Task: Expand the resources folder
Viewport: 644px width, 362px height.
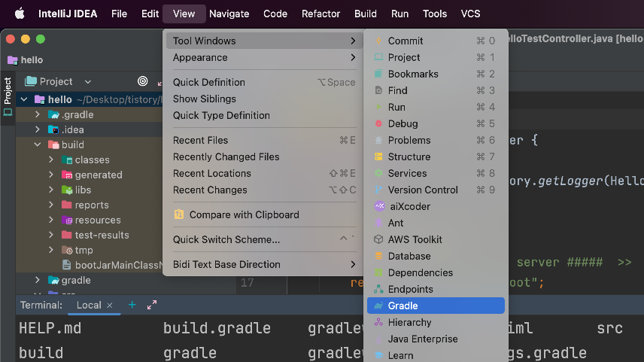Action: click(x=51, y=220)
